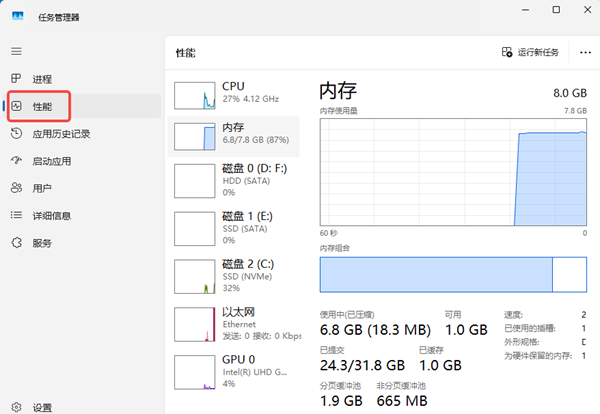This screenshot has height=414, width=600.
Task: Click 磁盘 0 (D: F:) label
Action: tap(254, 168)
